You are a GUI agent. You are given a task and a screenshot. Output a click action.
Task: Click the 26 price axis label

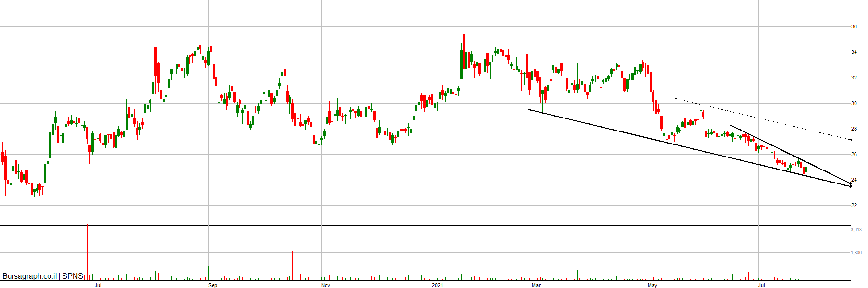(854, 154)
